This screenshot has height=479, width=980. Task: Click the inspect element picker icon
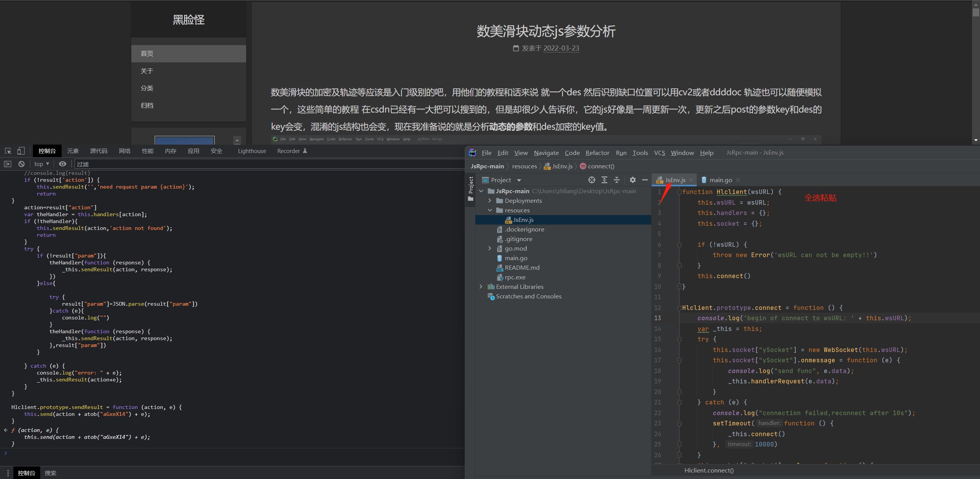tap(8, 151)
